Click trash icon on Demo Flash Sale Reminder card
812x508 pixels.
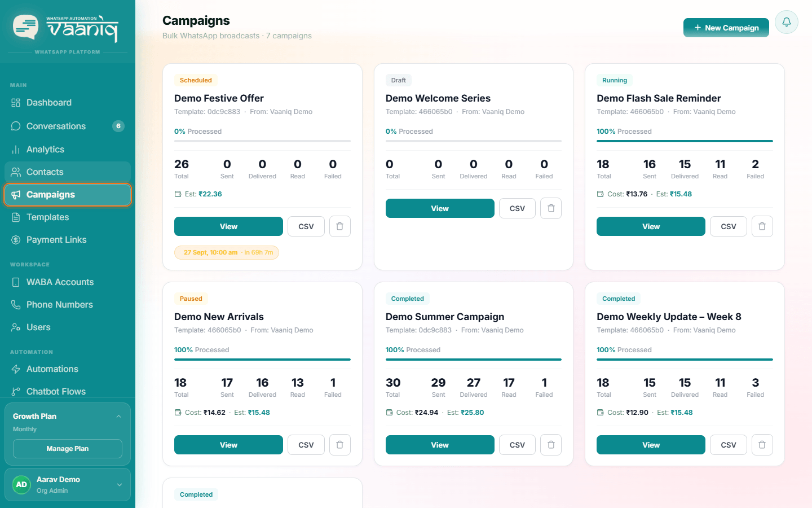[x=762, y=226]
